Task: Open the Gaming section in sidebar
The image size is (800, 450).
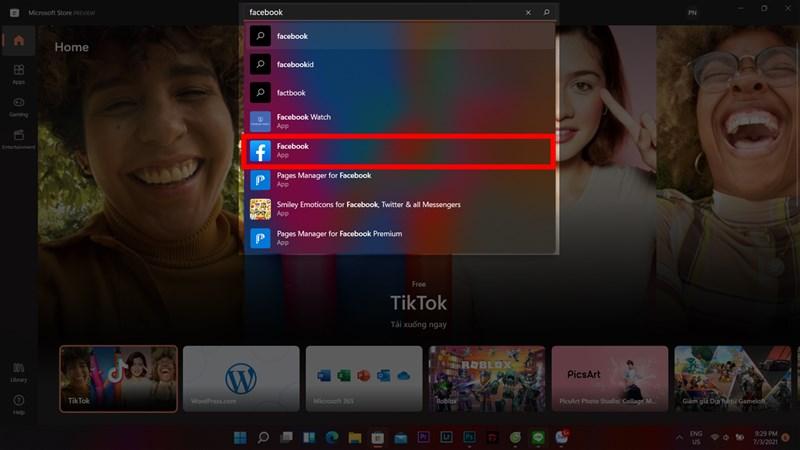Action: pyautogui.click(x=19, y=107)
